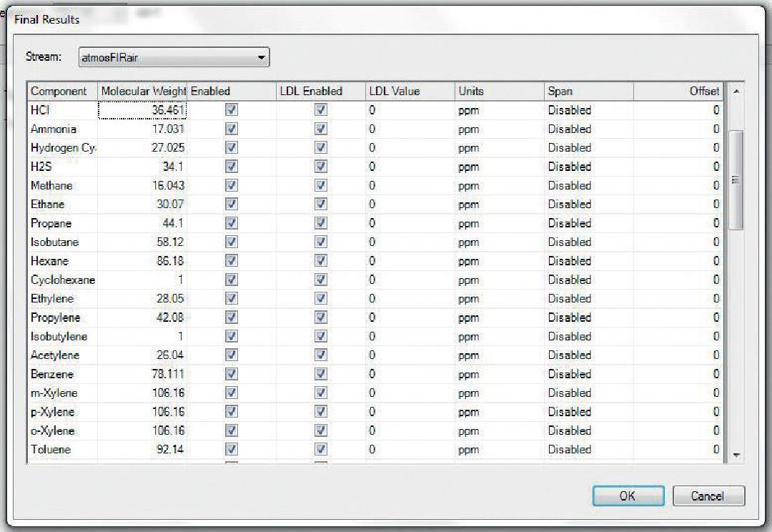Click the OK button

click(x=628, y=496)
